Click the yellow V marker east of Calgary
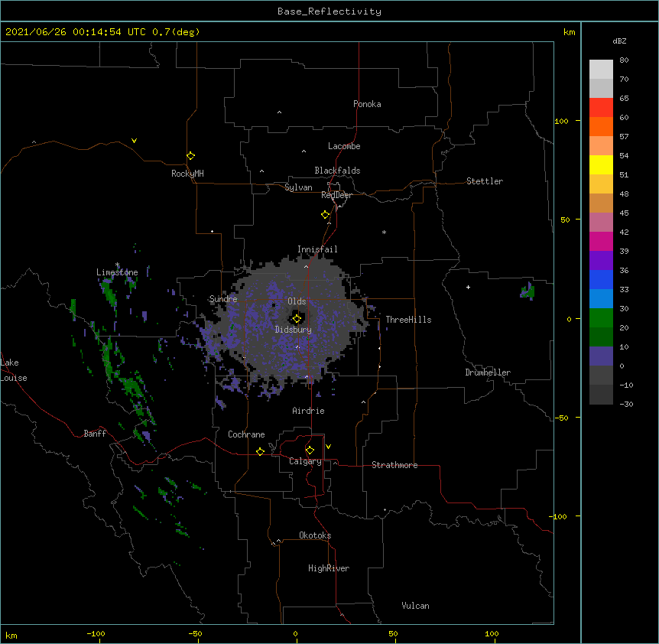The width and height of the screenshot is (659, 644). click(x=328, y=447)
